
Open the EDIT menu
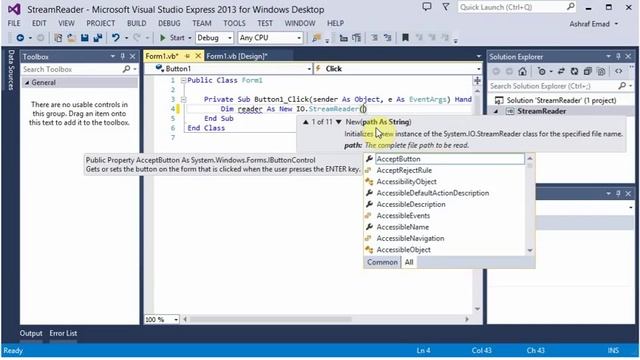(39, 23)
